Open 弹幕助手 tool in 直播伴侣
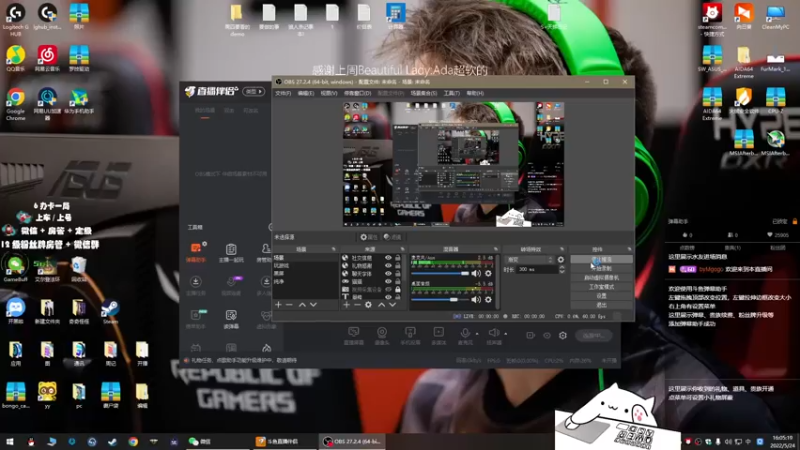Image resolution: width=800 pixels, height=450 pixels. [196, 252]
